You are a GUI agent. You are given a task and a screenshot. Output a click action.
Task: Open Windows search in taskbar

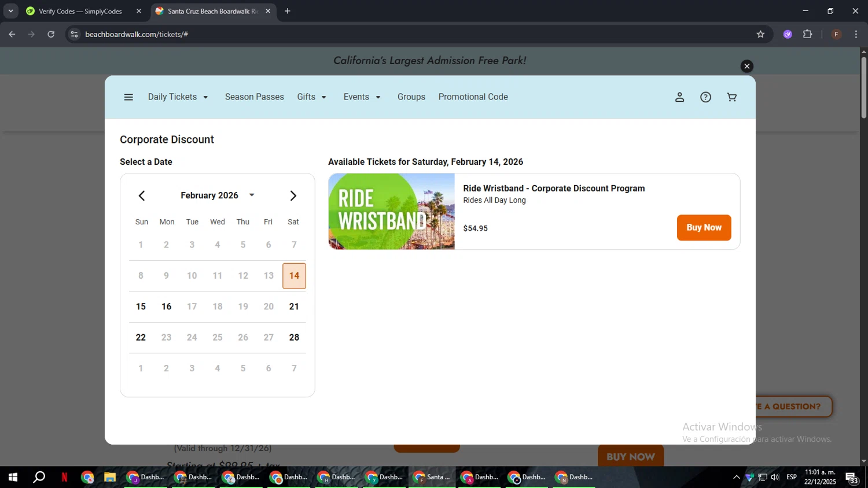pyautogui.click(x=39, y=477)
